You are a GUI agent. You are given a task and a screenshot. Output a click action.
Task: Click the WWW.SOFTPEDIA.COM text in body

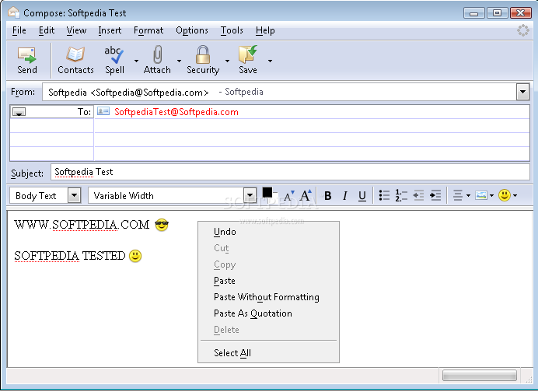coord(82,225)
